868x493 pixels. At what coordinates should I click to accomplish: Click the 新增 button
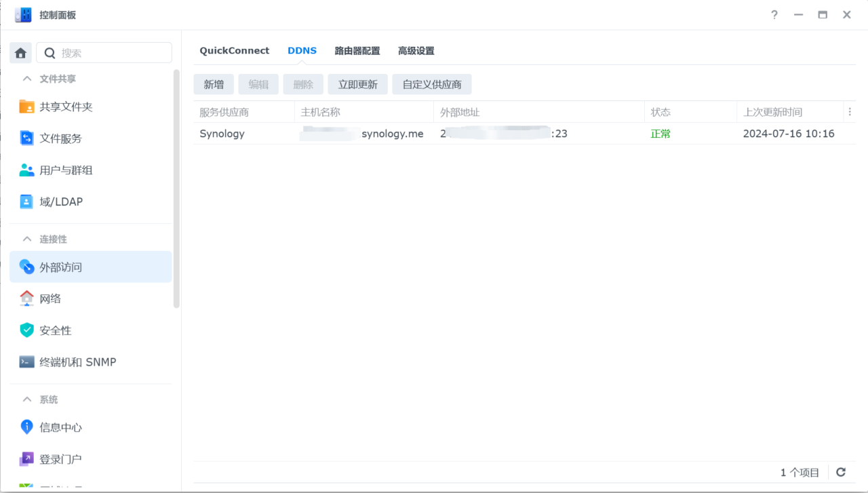(x=214, y=85)
